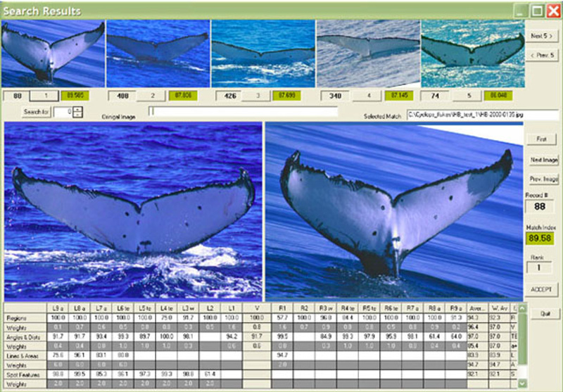
Task: Click the Regions value 75.0 under L4 te
Action: [x=166, y=318]
